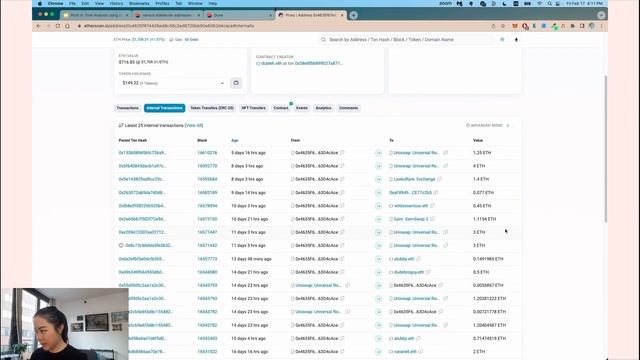Click the age '12 days 48 mins ago'

[x=251, y=259]
